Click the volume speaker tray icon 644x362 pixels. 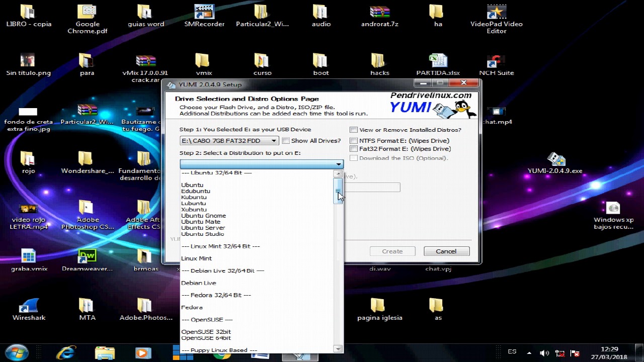[544, 353]
